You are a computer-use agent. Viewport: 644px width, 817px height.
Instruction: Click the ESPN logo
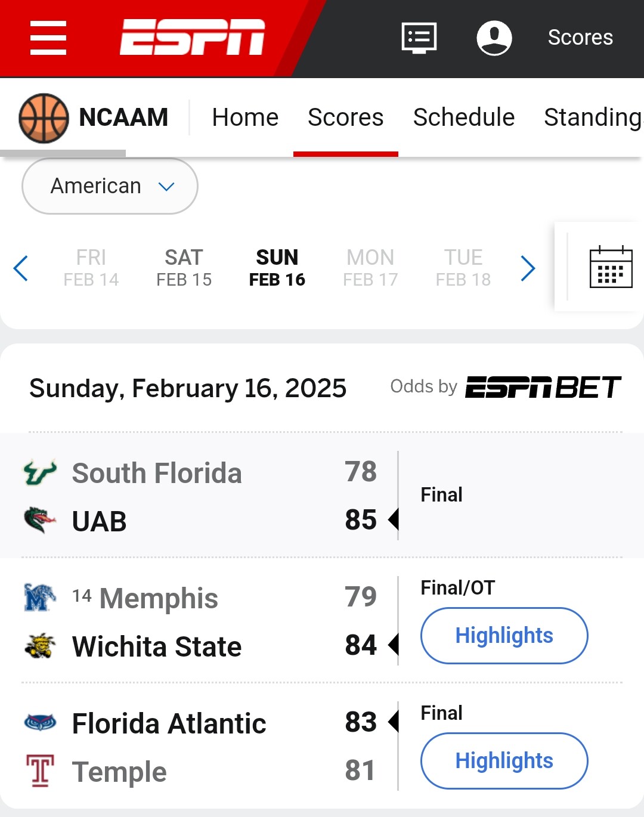[x=192, y=37]
